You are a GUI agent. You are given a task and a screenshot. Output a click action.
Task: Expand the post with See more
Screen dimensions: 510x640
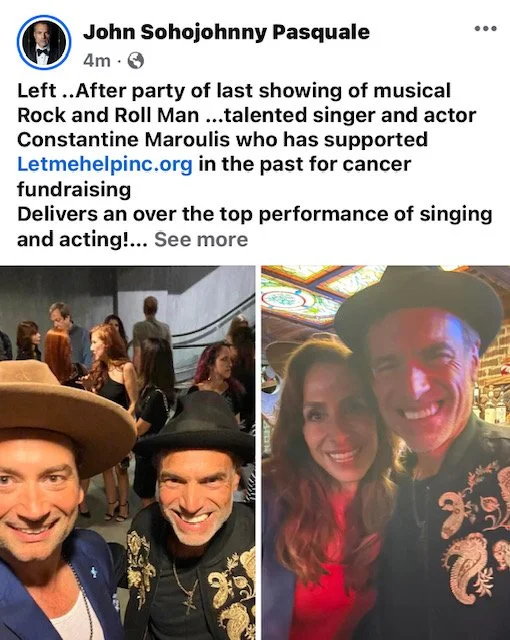[201, 239]
